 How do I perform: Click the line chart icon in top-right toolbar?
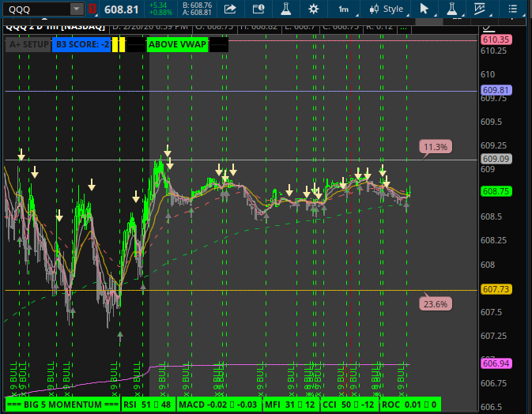pos(480,9)
